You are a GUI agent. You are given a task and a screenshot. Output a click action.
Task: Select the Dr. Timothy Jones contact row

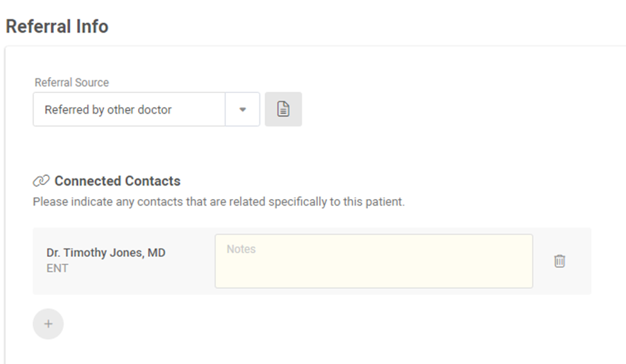[312, 261]
